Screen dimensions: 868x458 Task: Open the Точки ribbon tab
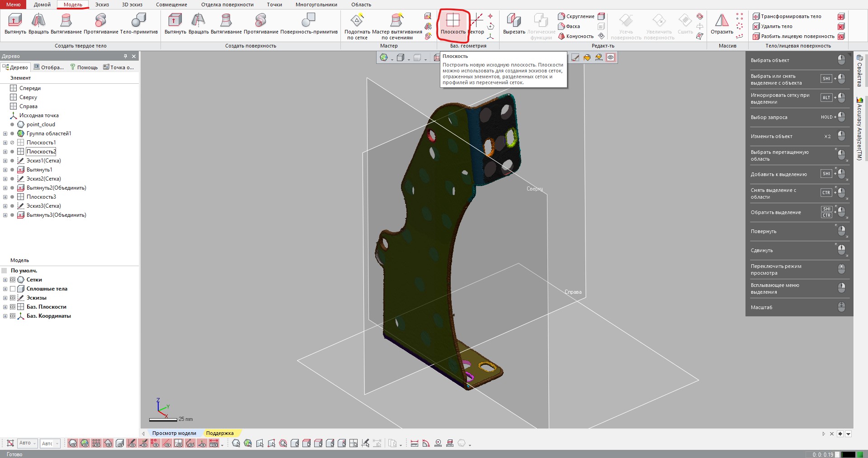pos(274,5)
